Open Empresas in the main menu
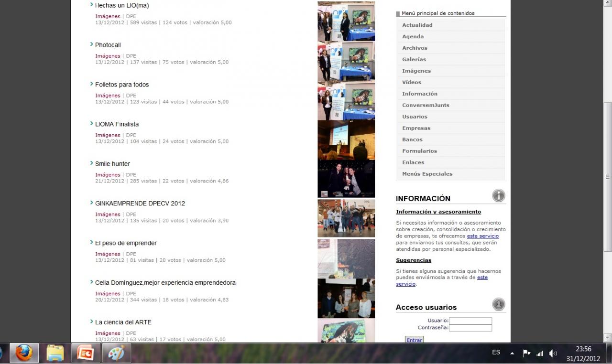This screenshot has width=612, height=364. 451,128
